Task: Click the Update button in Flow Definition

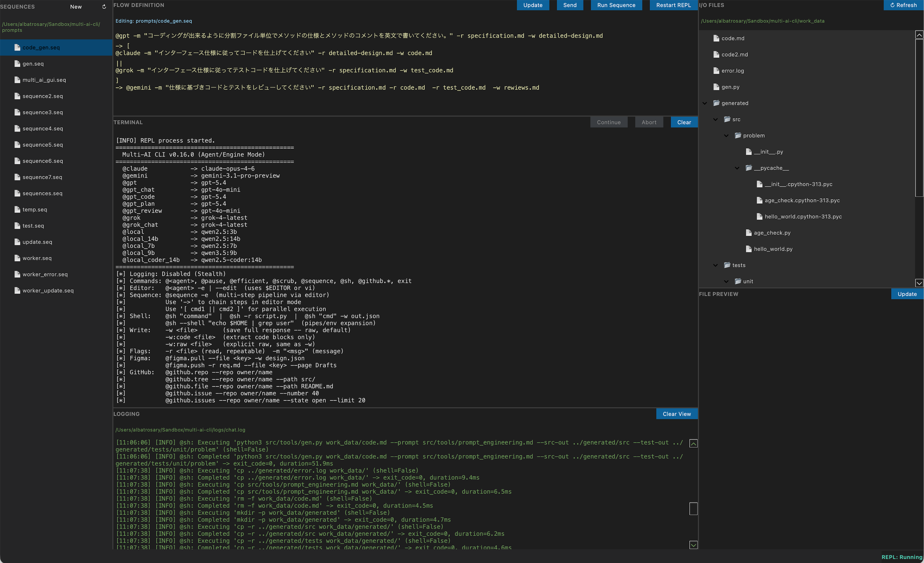Action: point(533,5)
